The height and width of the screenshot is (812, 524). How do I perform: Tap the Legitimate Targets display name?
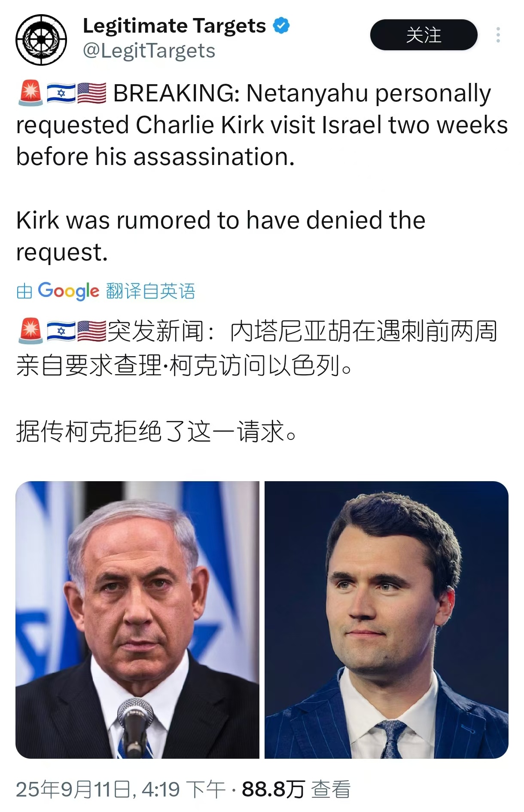coord(174,26)
